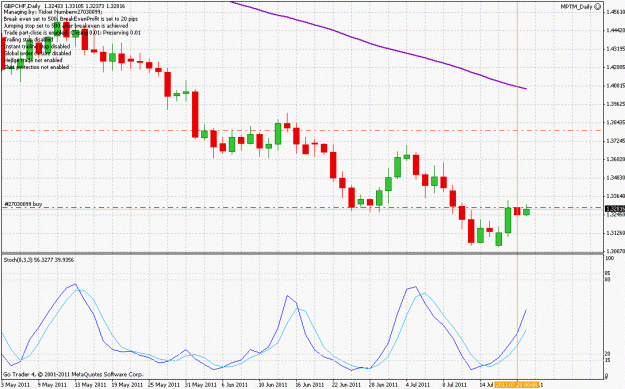Click the GBPCHF,Daily chart title text
The image size is (625, 389).
[22, 6]
